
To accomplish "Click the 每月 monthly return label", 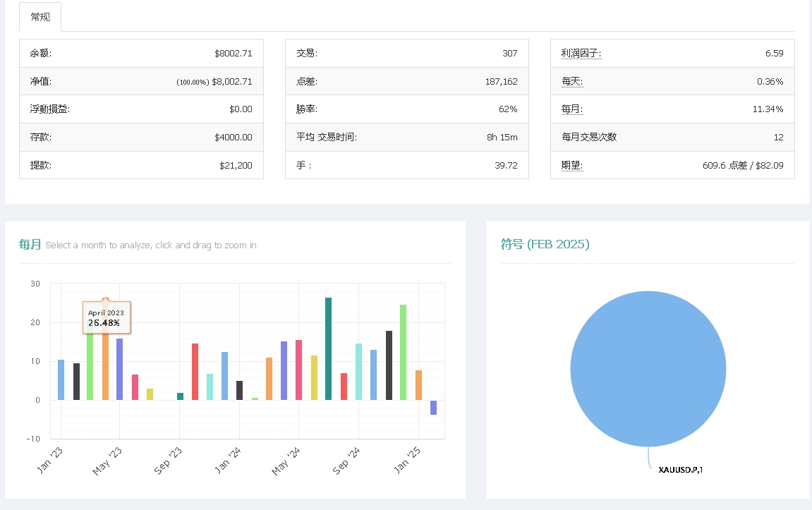I will point(573,109).
